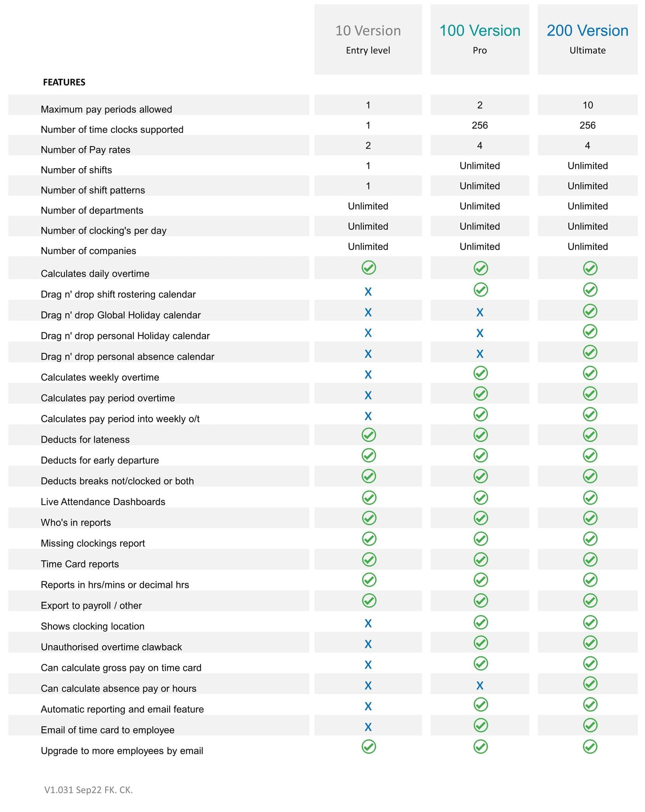Click the 100 Version X for absence pay or hours
Screen dimensions: 645x812
click(480, 686)
